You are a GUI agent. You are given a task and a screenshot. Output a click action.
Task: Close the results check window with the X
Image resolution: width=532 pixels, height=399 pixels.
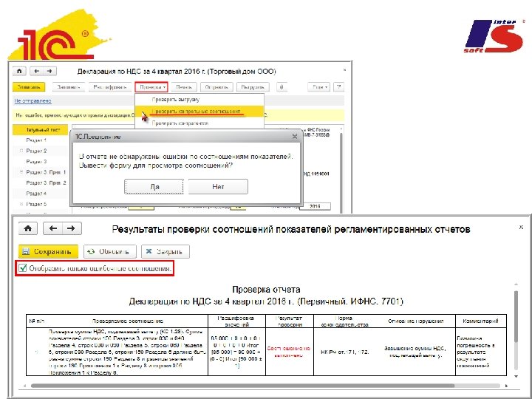(521, 227)
